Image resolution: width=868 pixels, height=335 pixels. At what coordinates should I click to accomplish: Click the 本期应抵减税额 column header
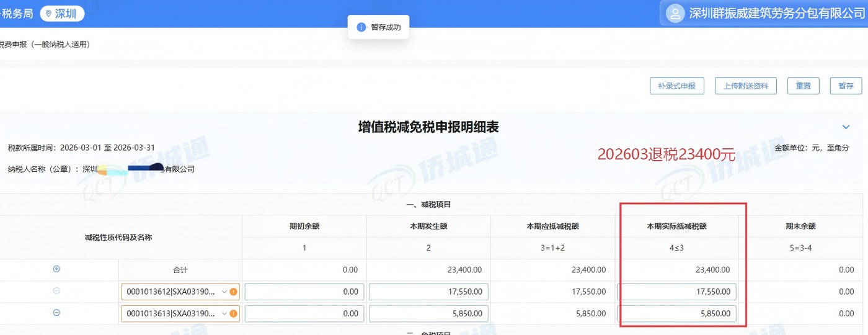tap(552, 226)
